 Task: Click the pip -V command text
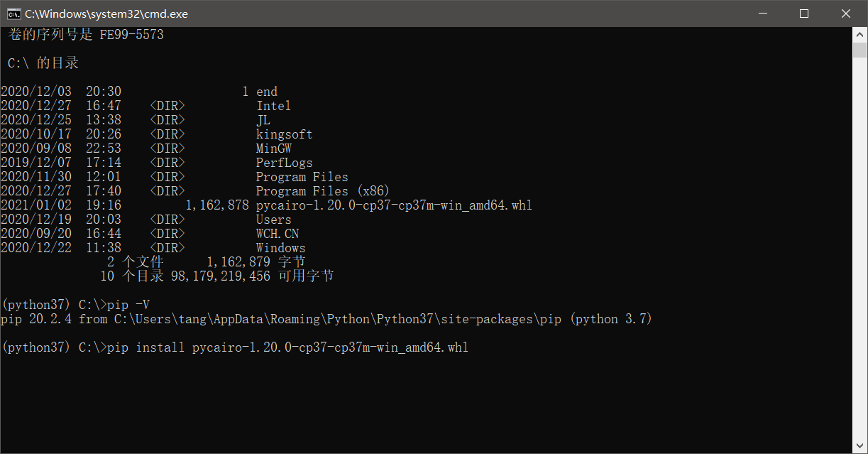[x=128, y=305]
